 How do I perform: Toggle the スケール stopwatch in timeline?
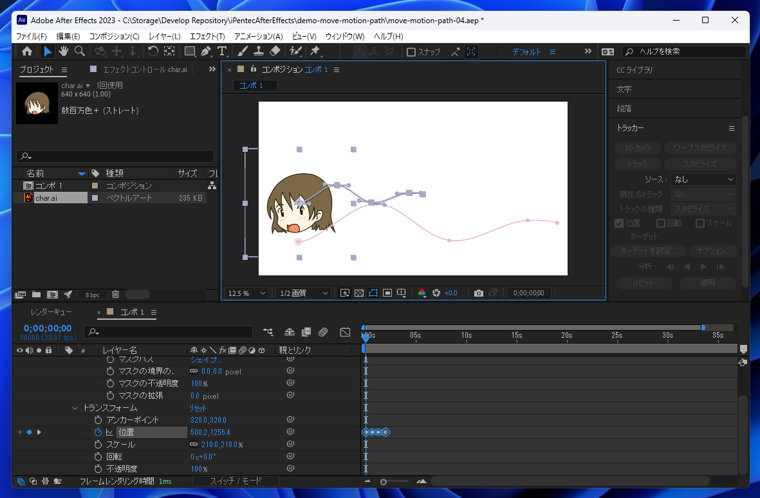tap(98, 444)
